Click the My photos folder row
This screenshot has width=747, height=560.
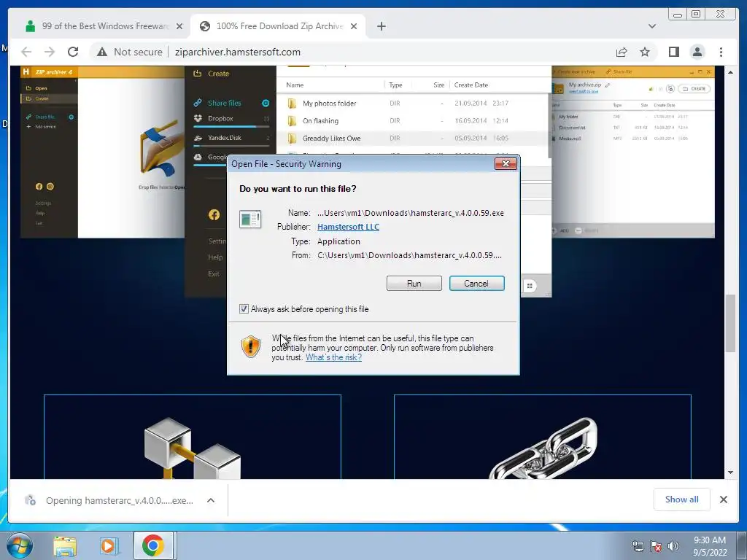pos(412,104)
